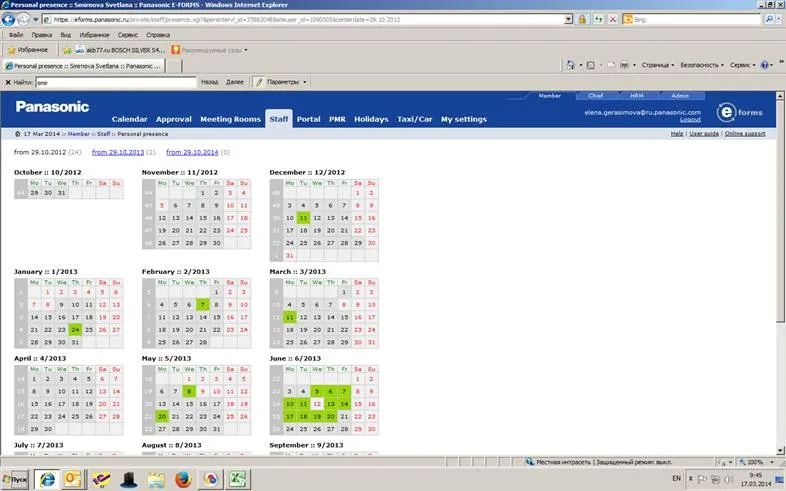Expand the Сервис command bar menu
The height and width of the screenshot is (491, 786).
[743, 65]
